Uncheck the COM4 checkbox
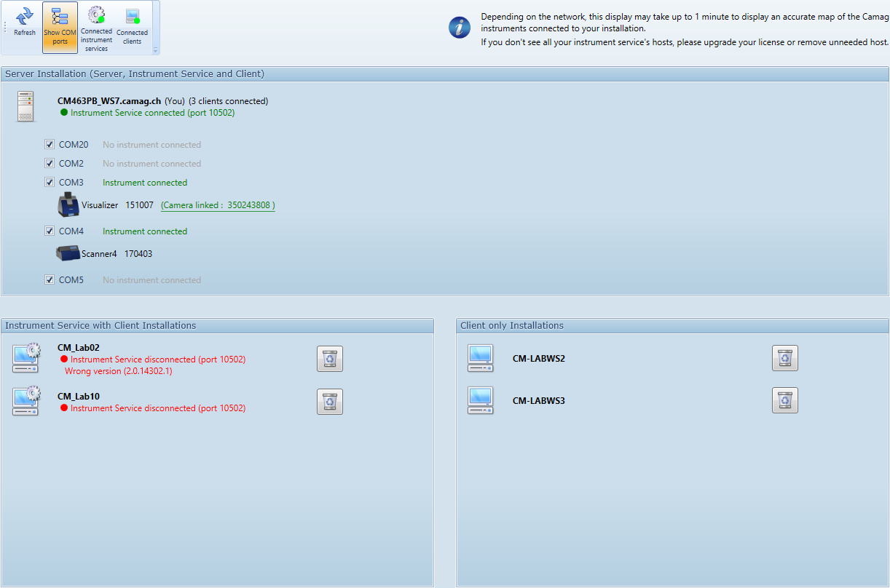Image resolution: width=890 pixels, height=588 pixels. (50, 231)
